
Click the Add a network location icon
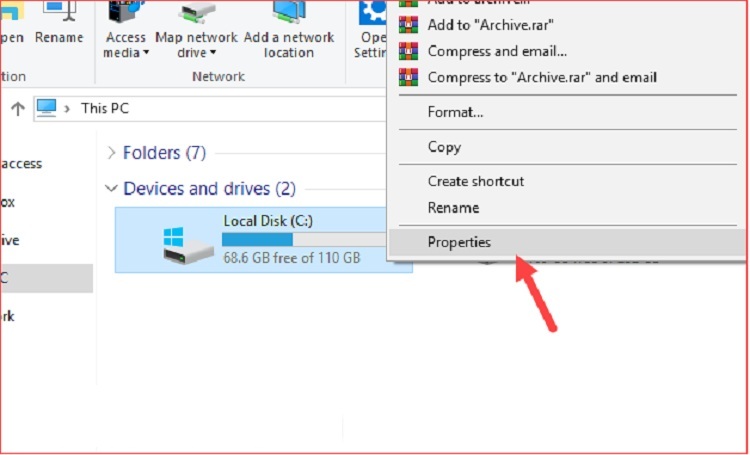tap(289, 14)
